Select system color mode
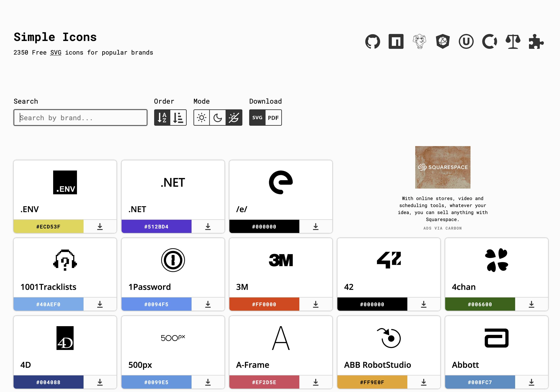The image size is (560, 392). pos(234,118)
